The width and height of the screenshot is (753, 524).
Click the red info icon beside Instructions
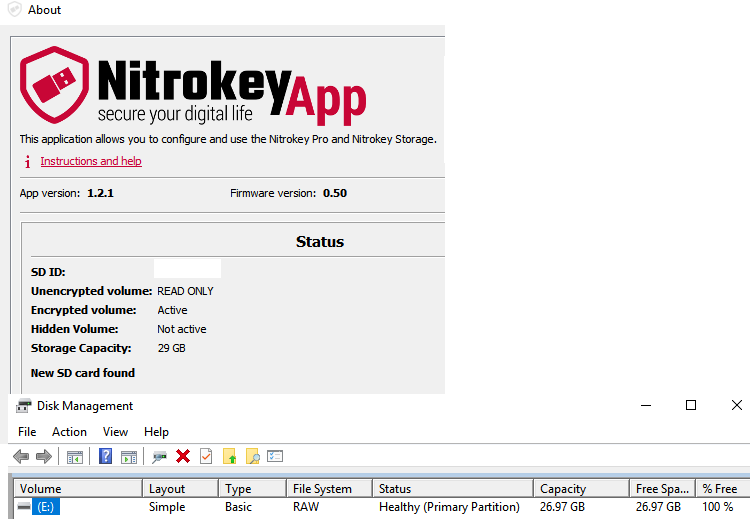[x=27, y=162]
